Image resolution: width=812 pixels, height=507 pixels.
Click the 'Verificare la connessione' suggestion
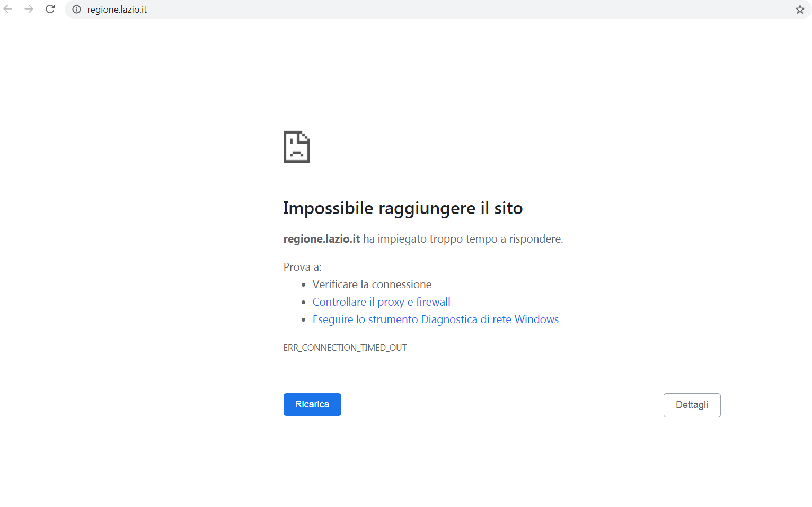coord(372,284)
